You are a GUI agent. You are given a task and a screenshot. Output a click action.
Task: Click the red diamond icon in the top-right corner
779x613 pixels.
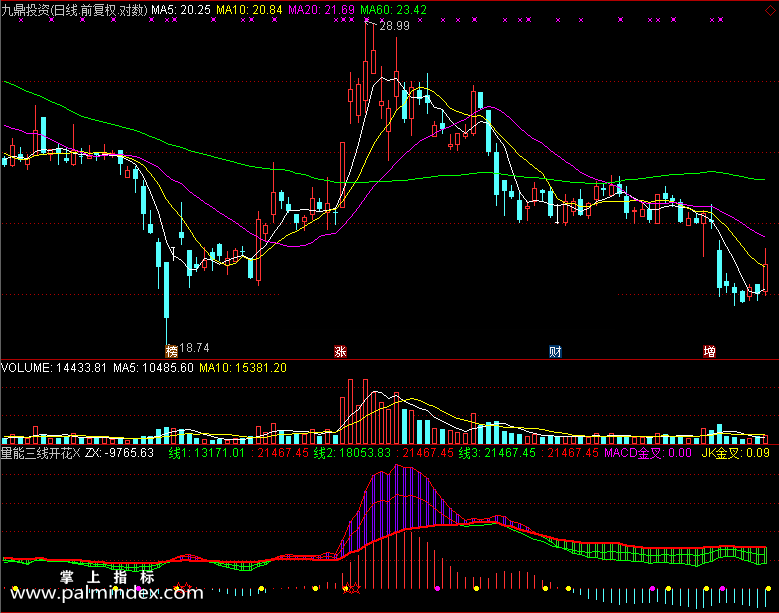tap(771, 10)
